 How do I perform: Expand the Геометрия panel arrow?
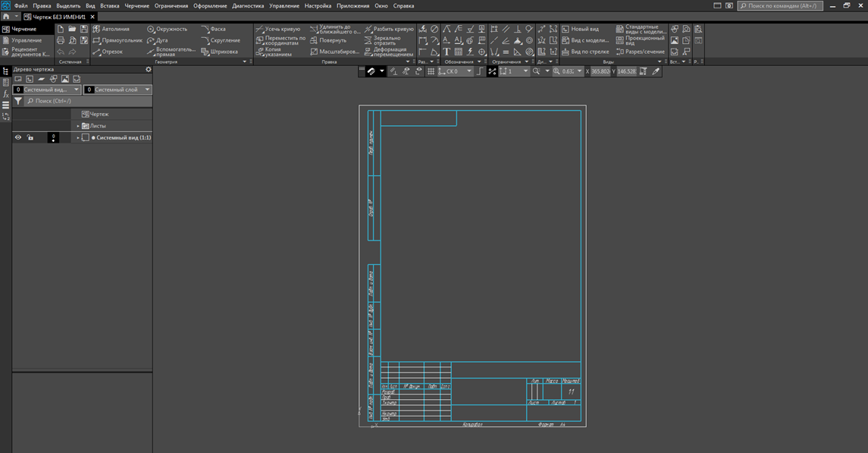[245, 61]
